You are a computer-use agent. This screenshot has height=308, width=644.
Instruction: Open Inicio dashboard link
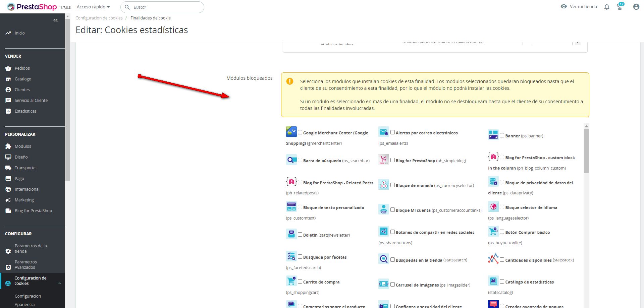(x=20, y=33)
